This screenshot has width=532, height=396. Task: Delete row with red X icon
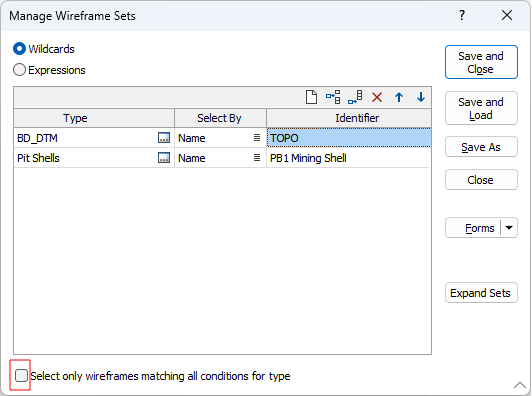pos(377,97)
